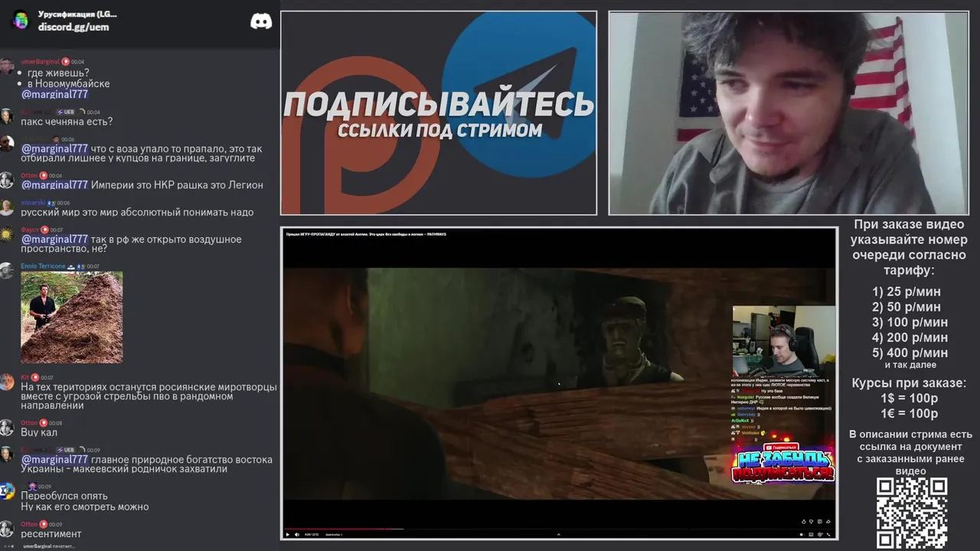Image resolution: width=980 pixels, height=551 pixels.
Task: Click the minarski username
Action: (x=33, y=203)
